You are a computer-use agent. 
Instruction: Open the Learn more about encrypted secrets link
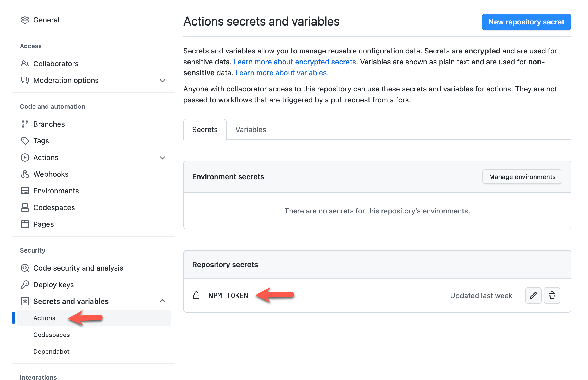[295, 62]
